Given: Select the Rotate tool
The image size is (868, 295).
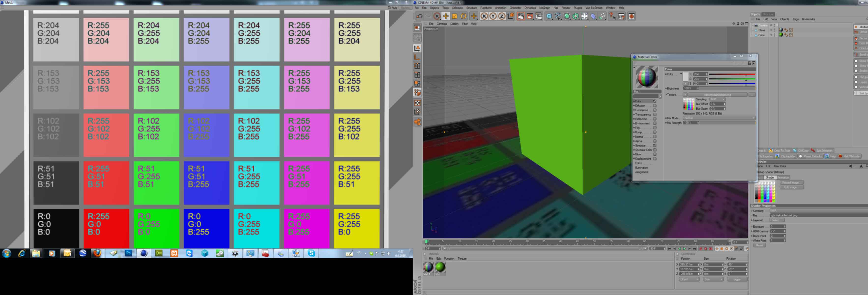Looking at the screenshot, I should [x=464, y=16].
